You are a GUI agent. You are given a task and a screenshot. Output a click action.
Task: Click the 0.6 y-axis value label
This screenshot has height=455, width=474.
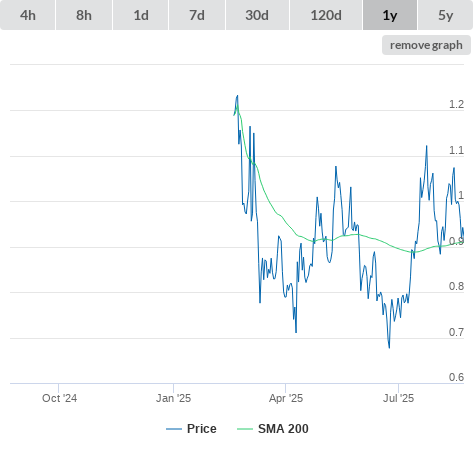pos(456,377)
